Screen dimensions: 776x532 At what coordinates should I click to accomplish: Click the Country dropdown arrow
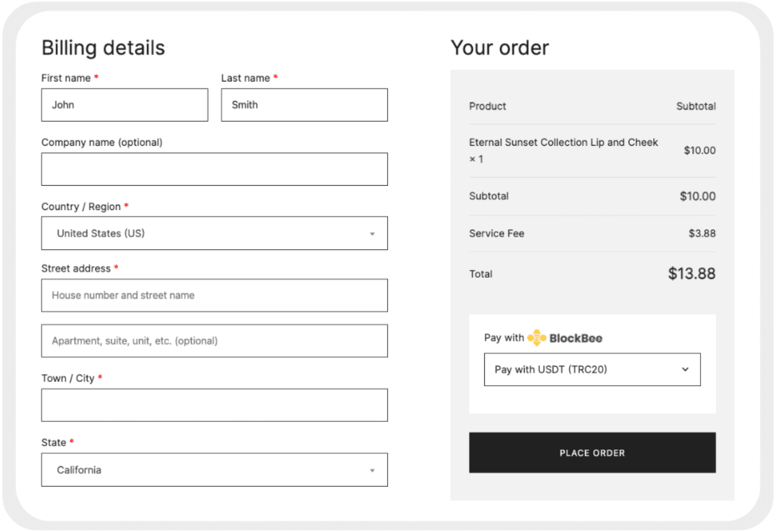(372, 233)
